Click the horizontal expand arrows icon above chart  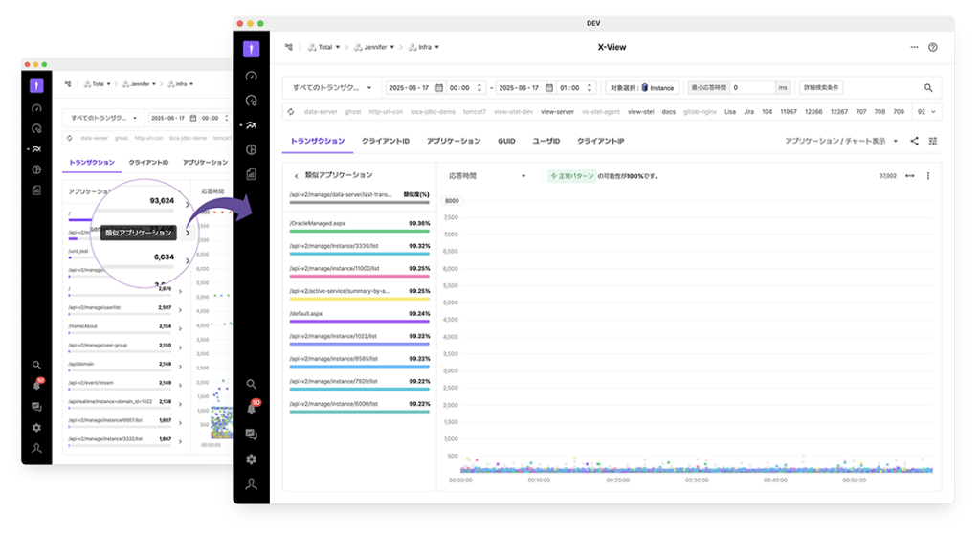coord(910,176)
